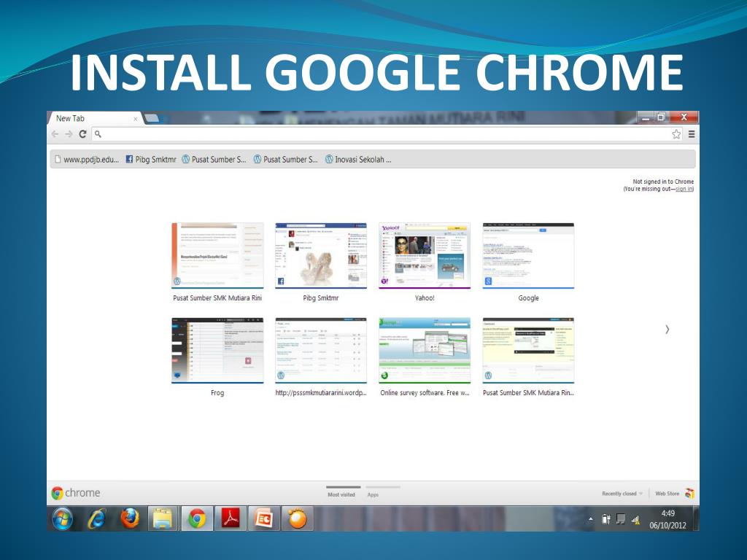Click inside the address bar
Viewport: 747px width, 560px height.
click(x=387, y=134)
